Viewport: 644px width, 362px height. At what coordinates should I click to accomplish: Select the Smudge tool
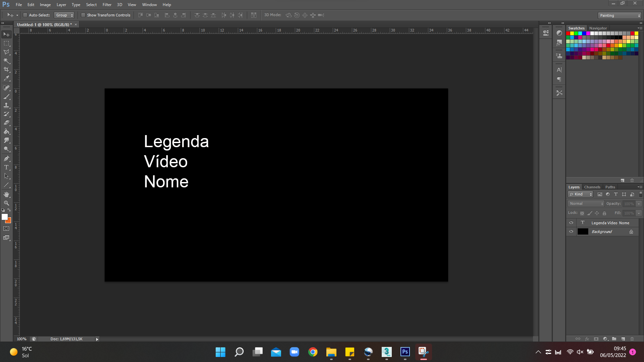[6, 140]
